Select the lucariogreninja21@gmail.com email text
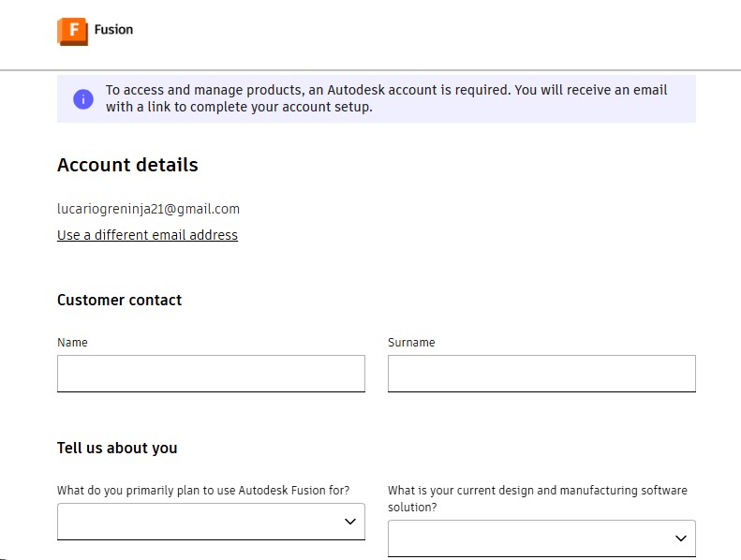 click(x=148, y=209)
